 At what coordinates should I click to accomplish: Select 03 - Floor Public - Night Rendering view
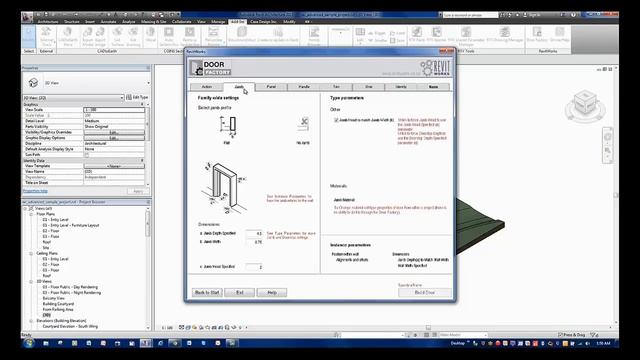pyautogui.click(x=72, y=293)
